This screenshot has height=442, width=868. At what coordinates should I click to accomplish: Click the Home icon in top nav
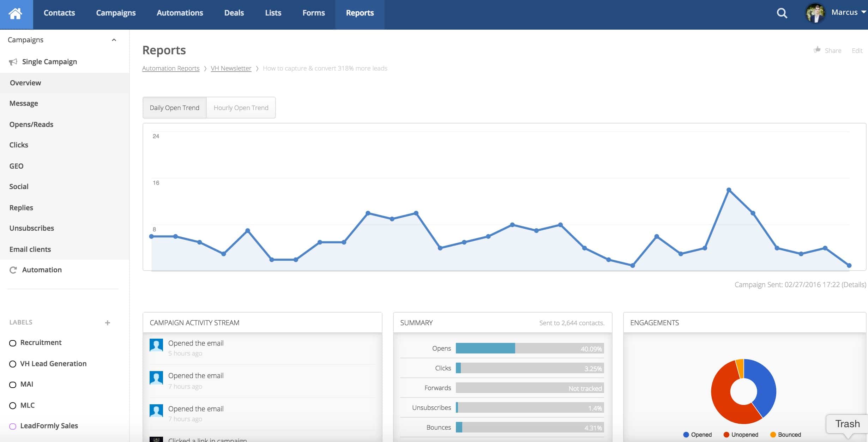point(16,12)
